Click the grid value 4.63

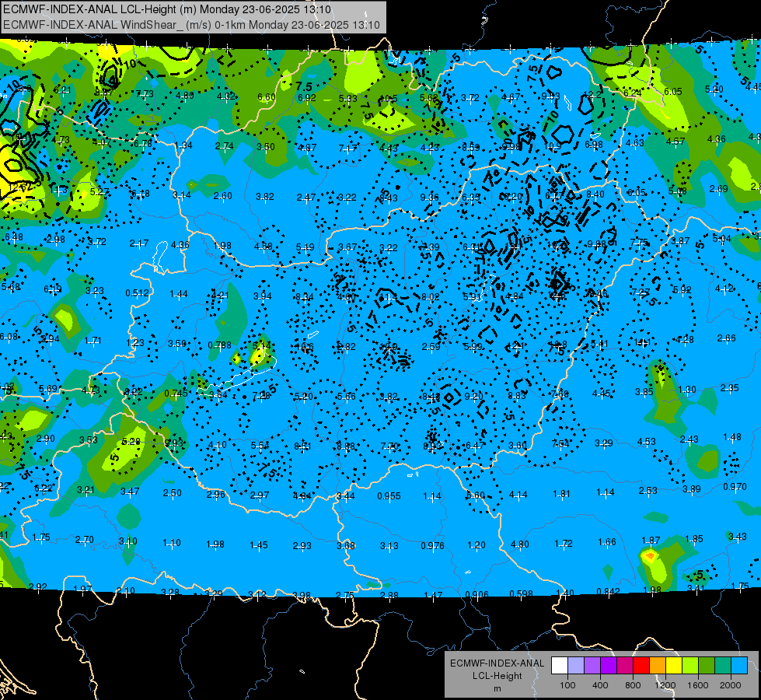635,143
